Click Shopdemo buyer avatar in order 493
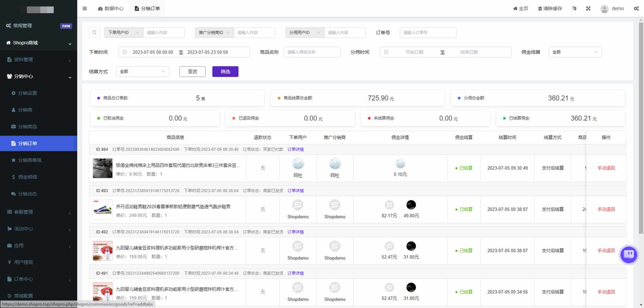The height and width of the screenshot is (308, 644). [298, 205]
